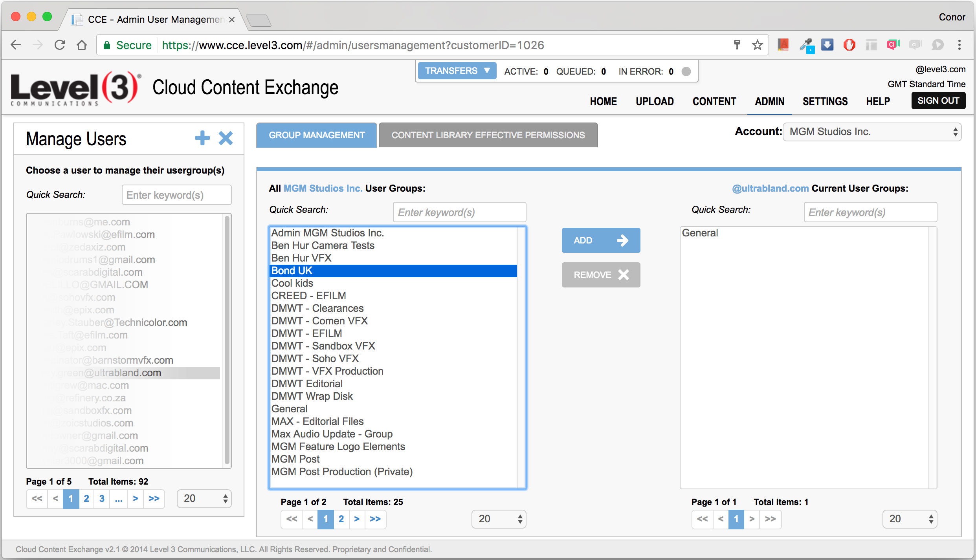976x560 pixels.
Task: Switch to CONTENT LIBRARY EFFECTIVE PERMISSIONS tab
Action: (488, 135)
